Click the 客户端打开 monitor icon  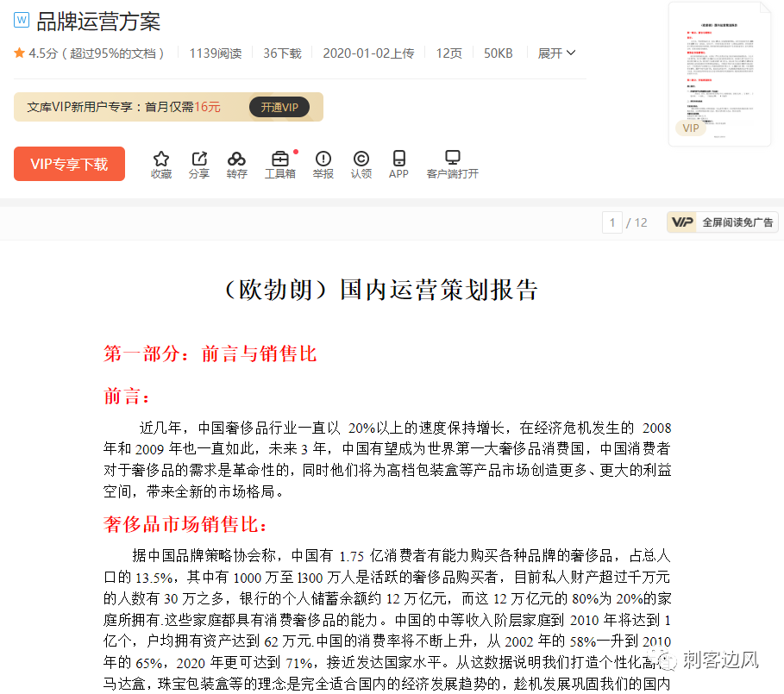pyautogui.click(x=453, y=158)
